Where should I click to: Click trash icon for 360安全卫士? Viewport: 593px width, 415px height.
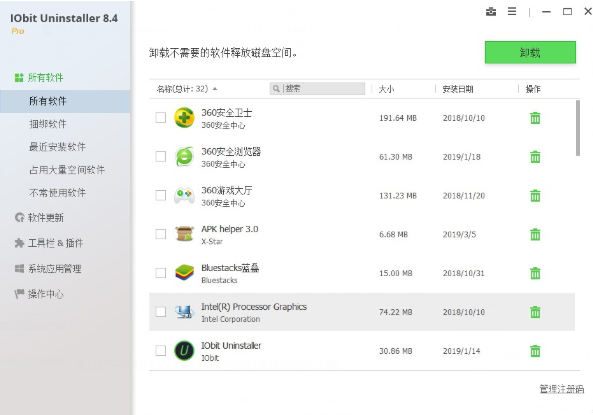point(535,118)
